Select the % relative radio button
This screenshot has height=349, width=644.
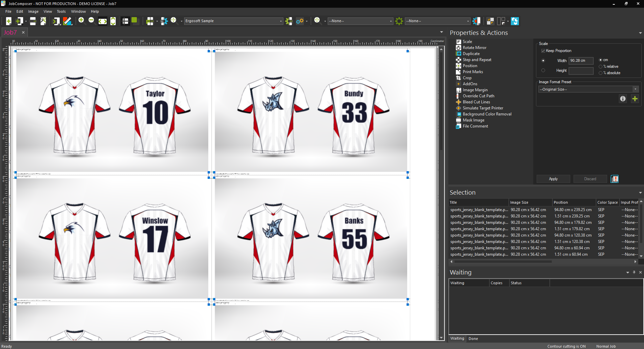tap(600, 66)
